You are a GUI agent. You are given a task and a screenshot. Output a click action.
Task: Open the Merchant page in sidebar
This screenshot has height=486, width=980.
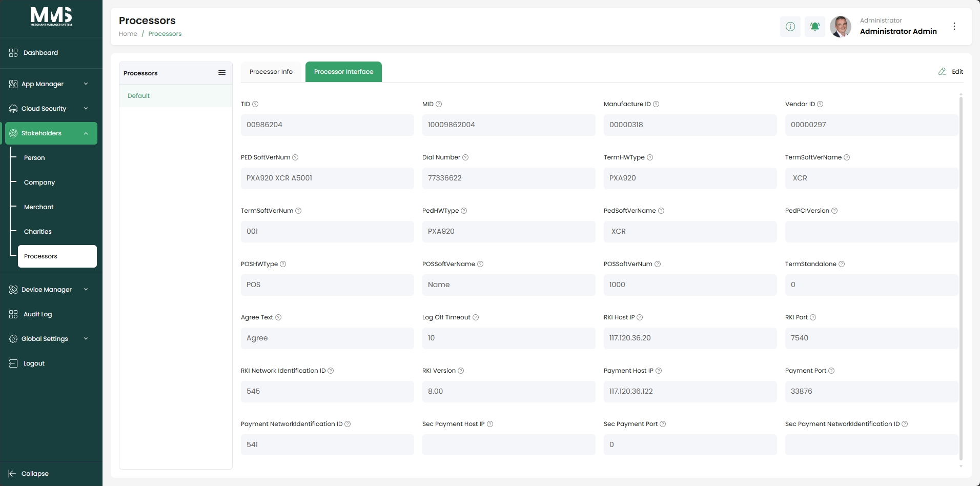[39, 207]
